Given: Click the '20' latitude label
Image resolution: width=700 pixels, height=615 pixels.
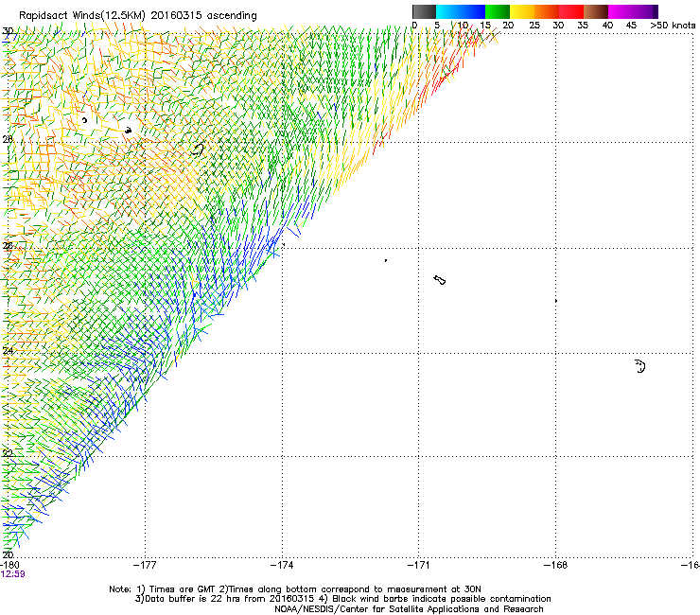Looking at the screenshot, I should pyautogui.click(x=8, y=554).
